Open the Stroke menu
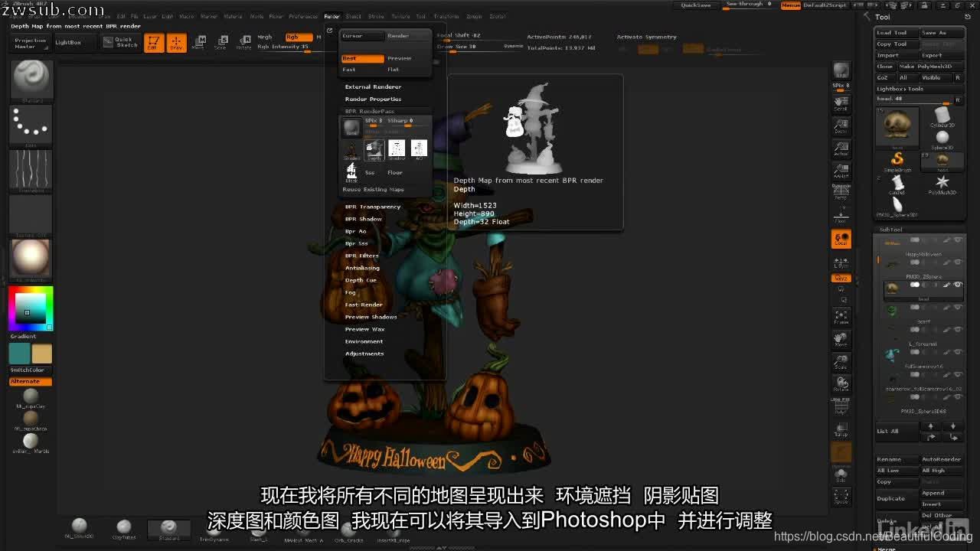Screen dimensions: 980x551 [376, 16]
